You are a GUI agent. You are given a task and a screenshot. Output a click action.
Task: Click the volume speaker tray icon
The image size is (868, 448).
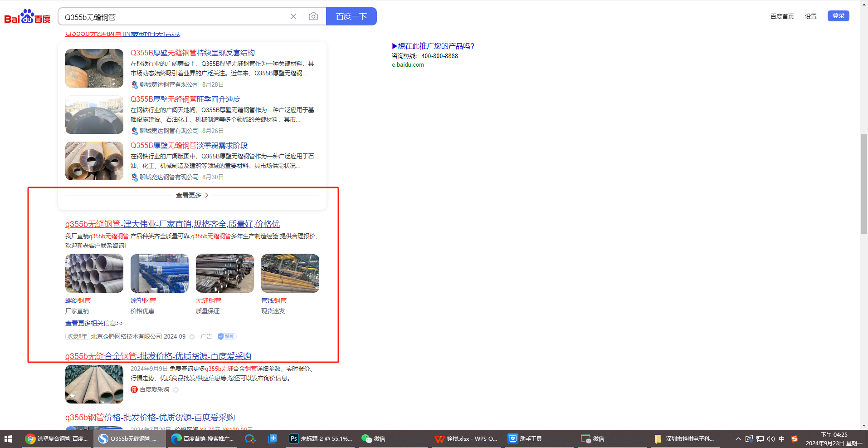tap(770, 439)
